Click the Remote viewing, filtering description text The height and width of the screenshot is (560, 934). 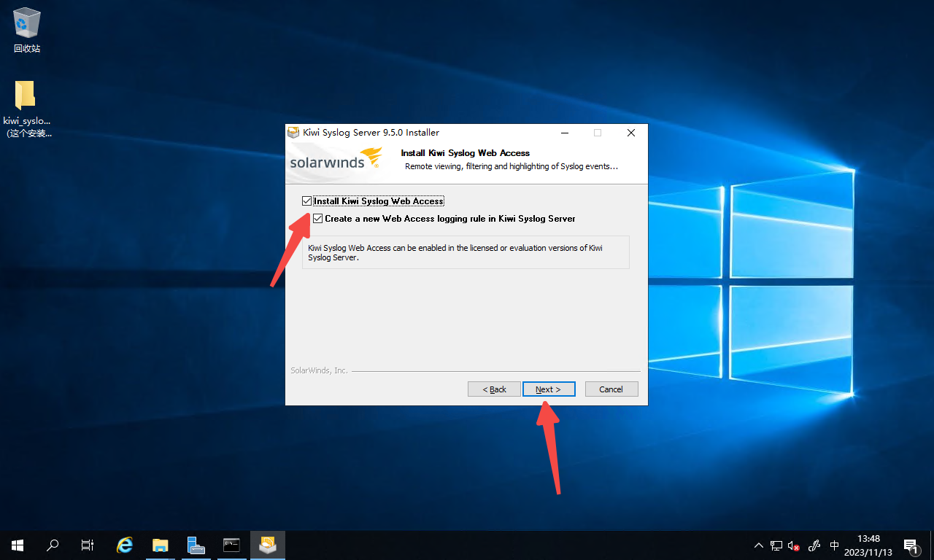point(512,166)
